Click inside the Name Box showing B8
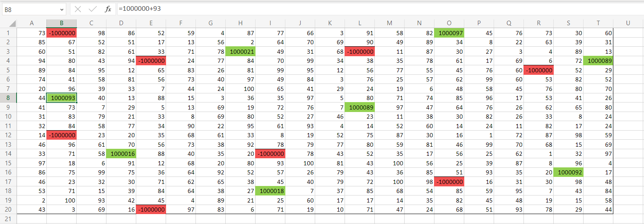 tap(29, 9)
